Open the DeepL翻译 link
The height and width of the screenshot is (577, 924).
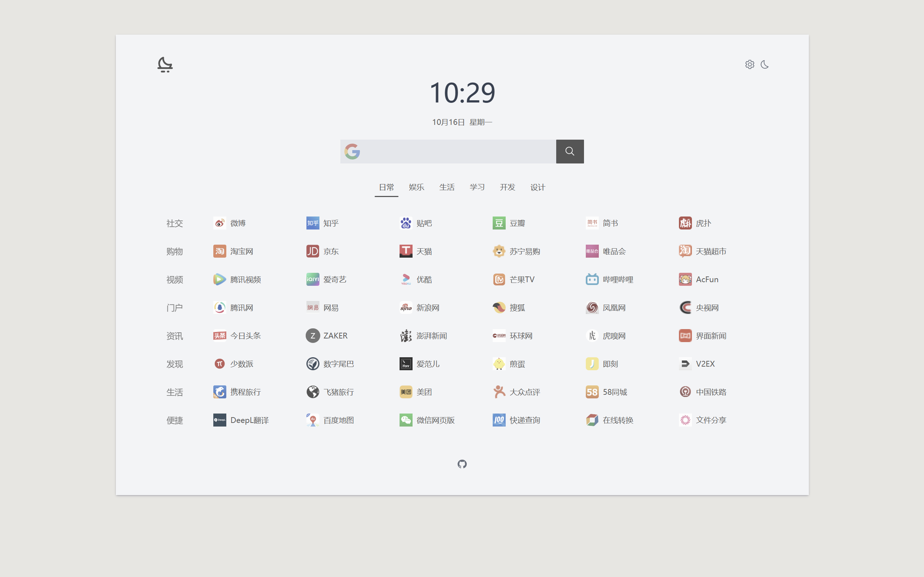click(249, 420)
